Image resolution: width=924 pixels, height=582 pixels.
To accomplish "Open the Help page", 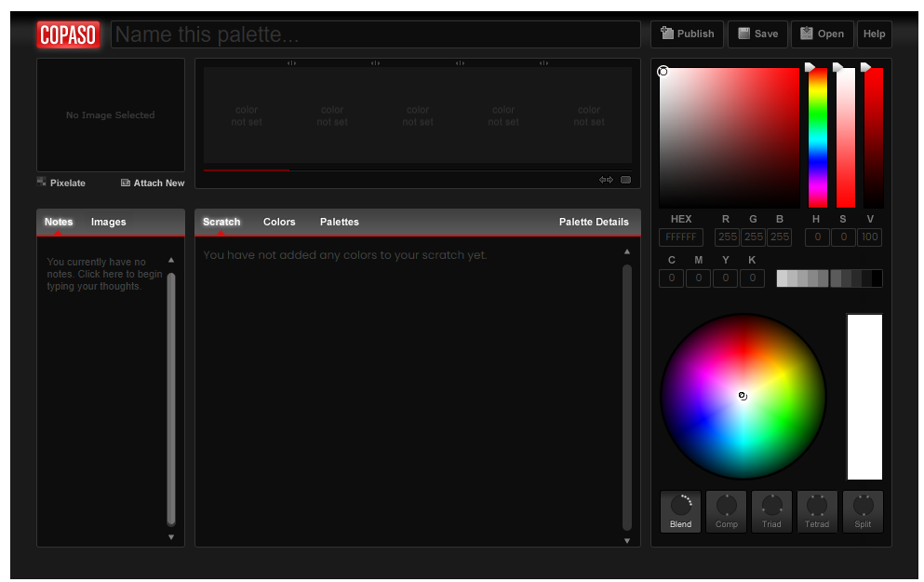I will pyautogui.click(x=874, y=34).
